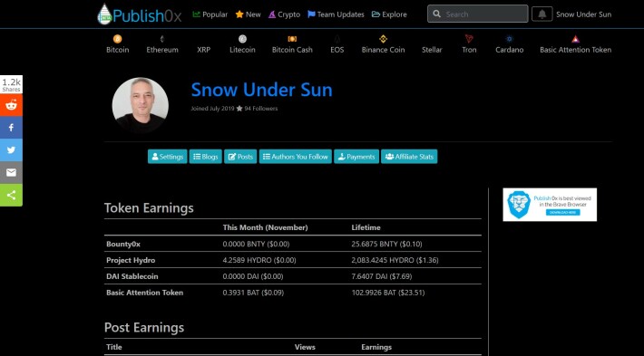The image size is (644, 356).
Task: Click the Brave Browser download banner
Action: (x=550, y=205)
